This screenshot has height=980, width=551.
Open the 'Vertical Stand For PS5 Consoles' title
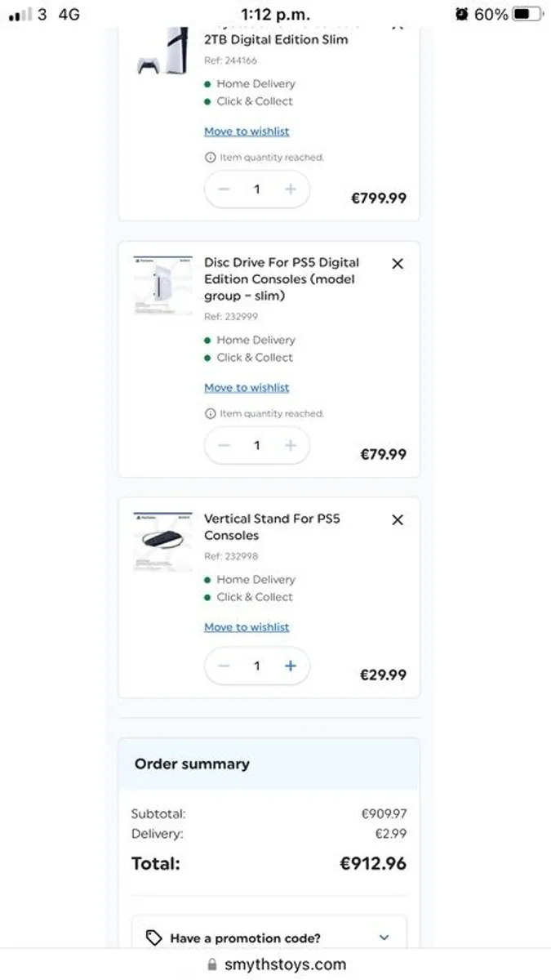pos(272,527)
